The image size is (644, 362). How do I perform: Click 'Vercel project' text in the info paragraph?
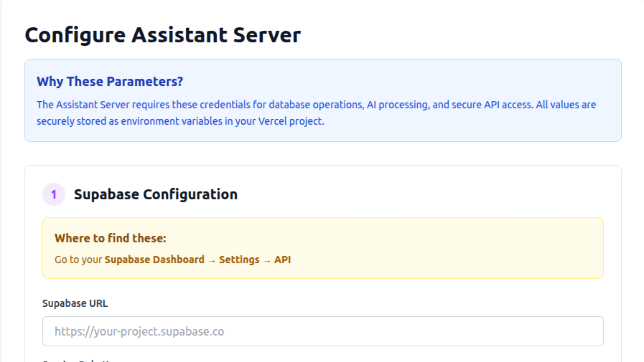[x=290, y=121]
